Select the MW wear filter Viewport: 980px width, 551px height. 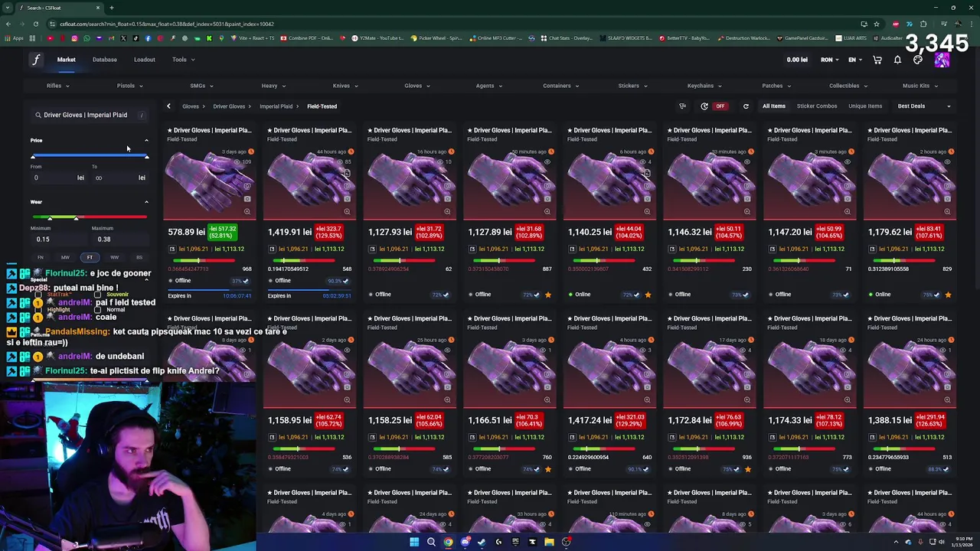(65, 257)
